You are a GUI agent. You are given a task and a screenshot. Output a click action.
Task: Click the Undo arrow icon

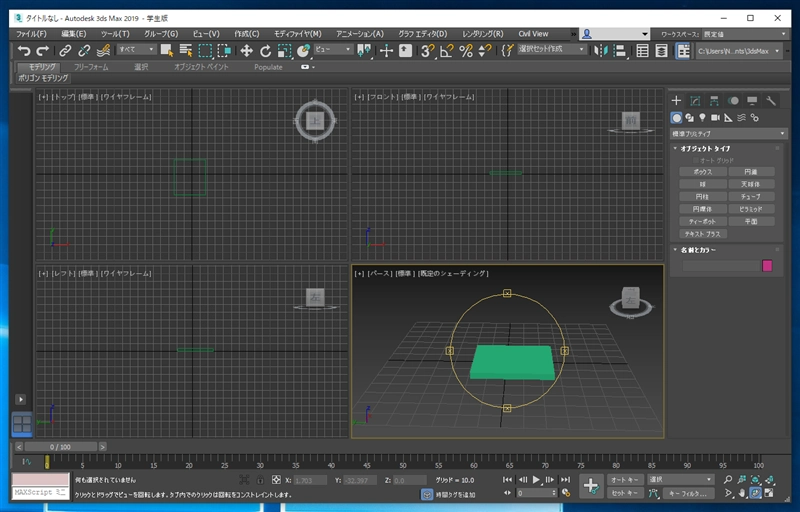click(x=24, y=50)
